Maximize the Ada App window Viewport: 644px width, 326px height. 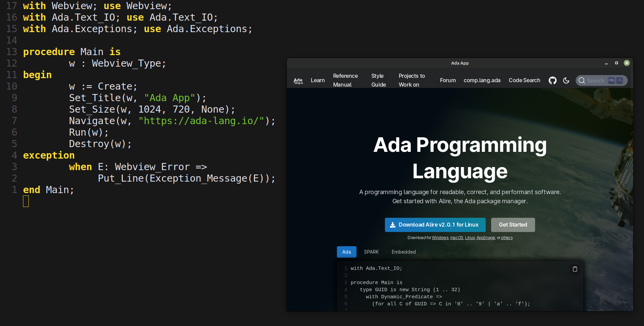pyautogui.click(x=617, y=63)
